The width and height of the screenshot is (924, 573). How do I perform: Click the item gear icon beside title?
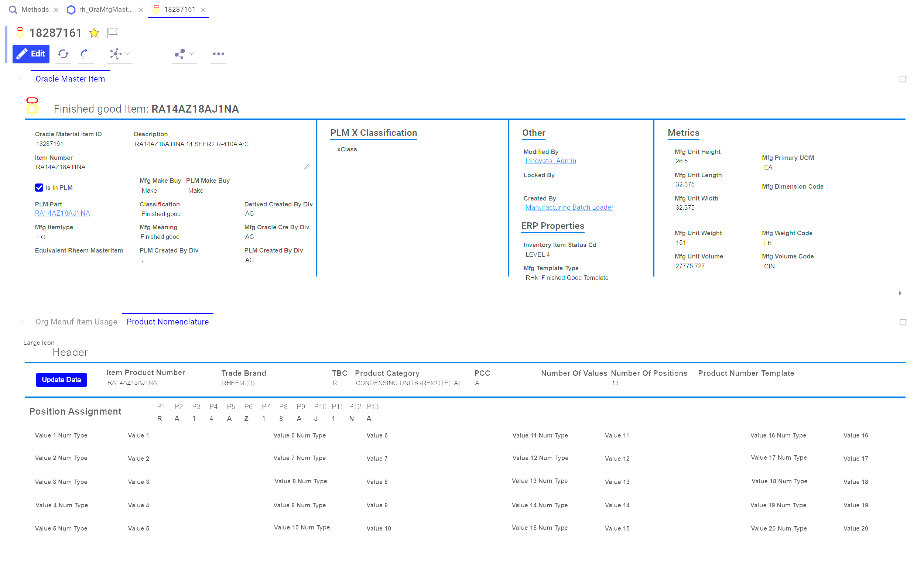tap(20, 32)
